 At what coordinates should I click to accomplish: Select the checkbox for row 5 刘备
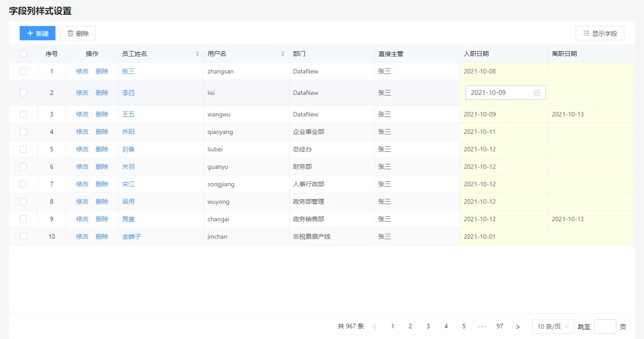click(x=23, y=149)
